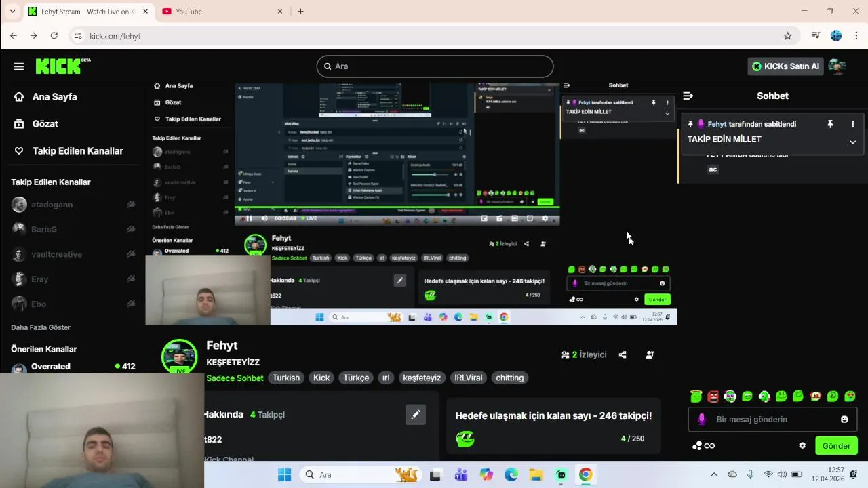
Task: Open atadogann channel from sidebar
Action: coord(73,205)
